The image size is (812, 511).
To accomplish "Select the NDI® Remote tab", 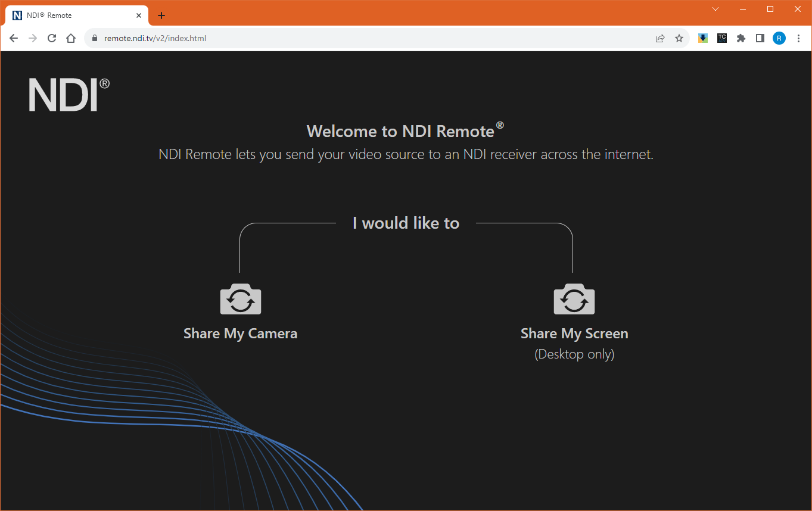I will click(x=71, y=15).
